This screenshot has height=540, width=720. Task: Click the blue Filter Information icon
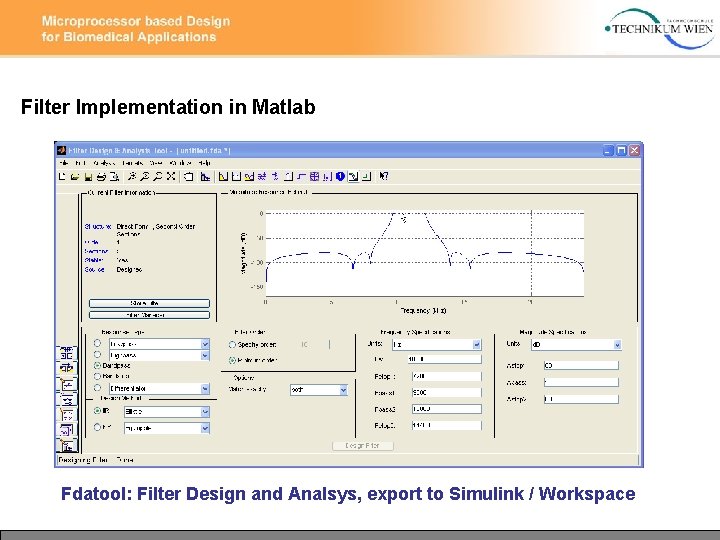click(340, 176)
